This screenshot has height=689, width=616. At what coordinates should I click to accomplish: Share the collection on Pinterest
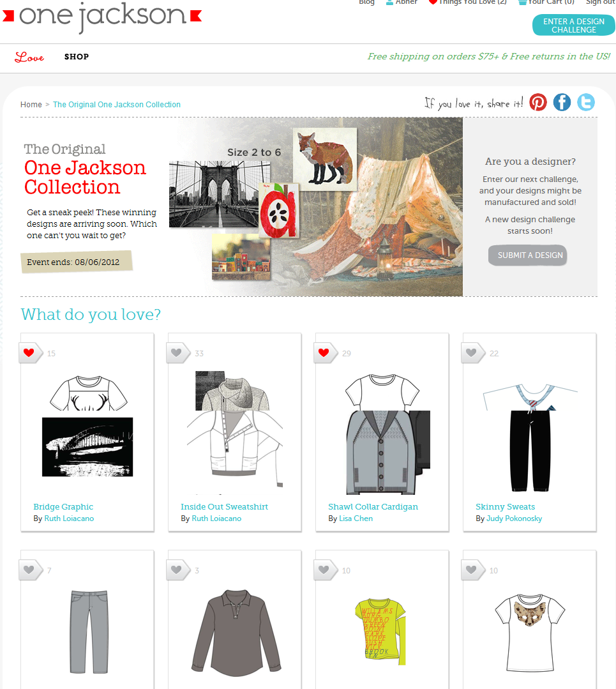tap(537, 102)
